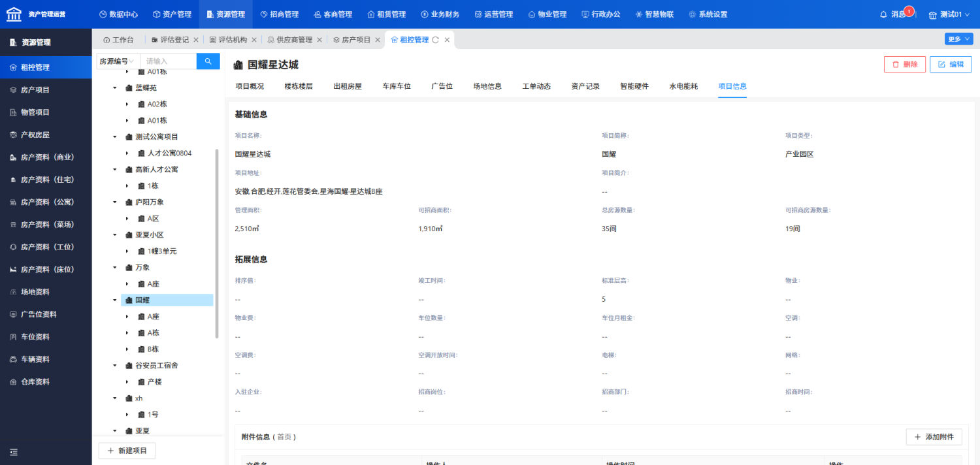Collapse the 高新人才公寓 tree node

point(114,169)
